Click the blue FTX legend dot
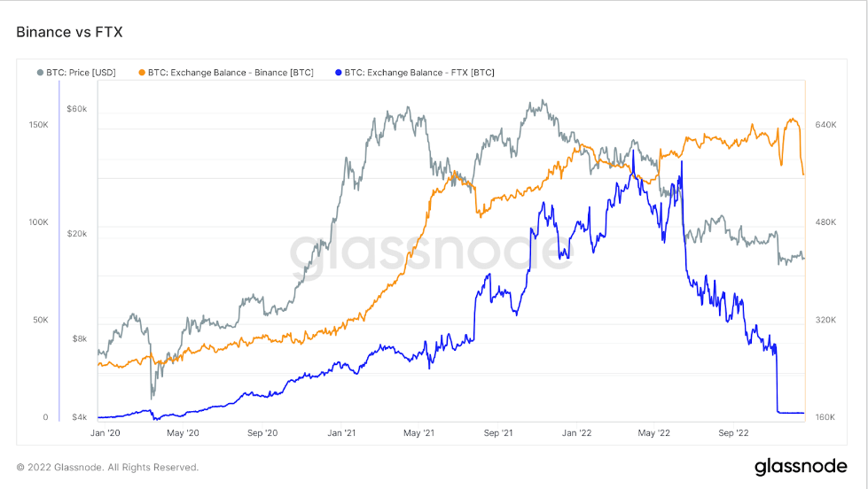This screenshot has width=868, height=489. pos(339,72)
